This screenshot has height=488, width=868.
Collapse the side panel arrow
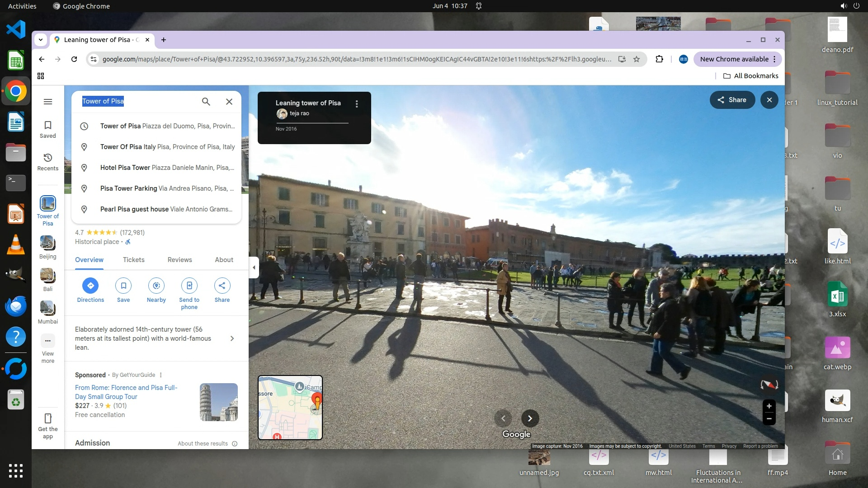pyautogui.click(x=254, y=267)
